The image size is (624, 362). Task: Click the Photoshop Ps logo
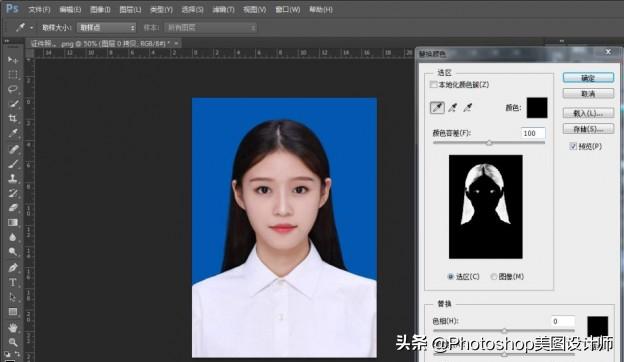click(12, 8)
